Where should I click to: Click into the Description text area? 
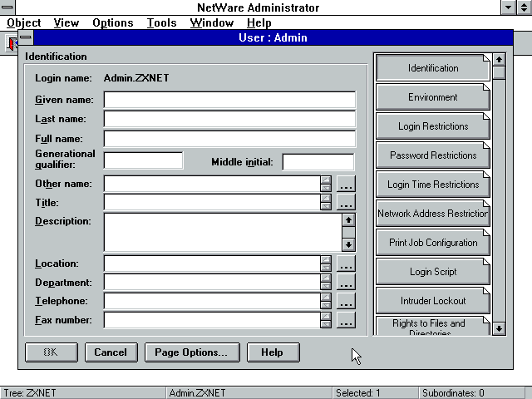[x=223, y=233]
